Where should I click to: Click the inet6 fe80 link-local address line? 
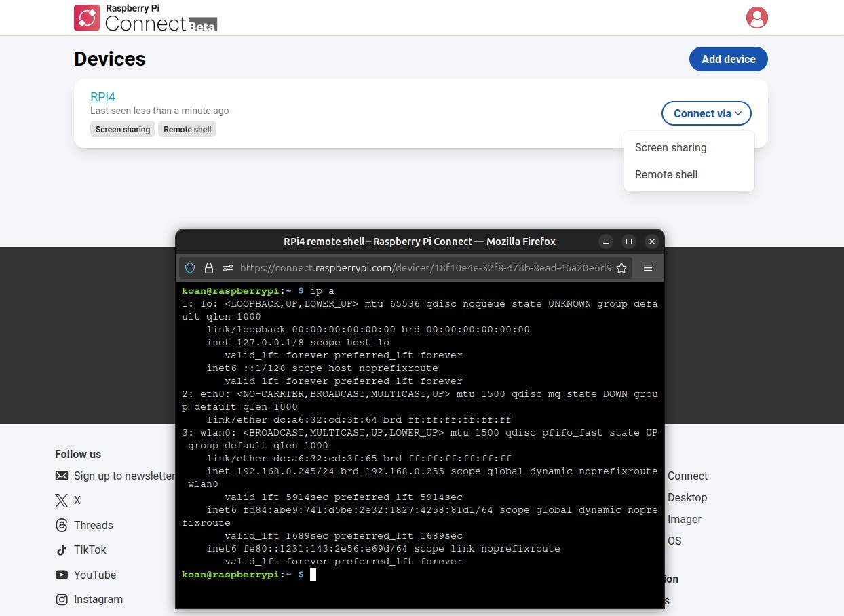tap(383, 549)
